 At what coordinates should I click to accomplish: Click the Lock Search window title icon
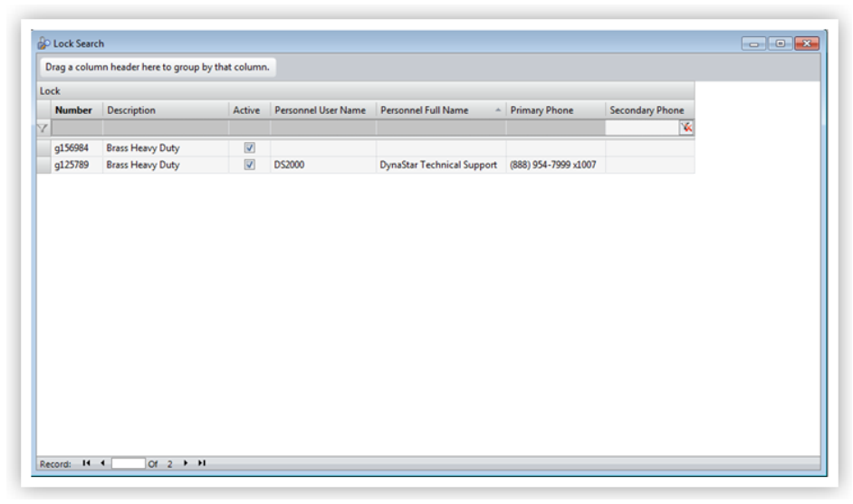click(x=42, y=43)
